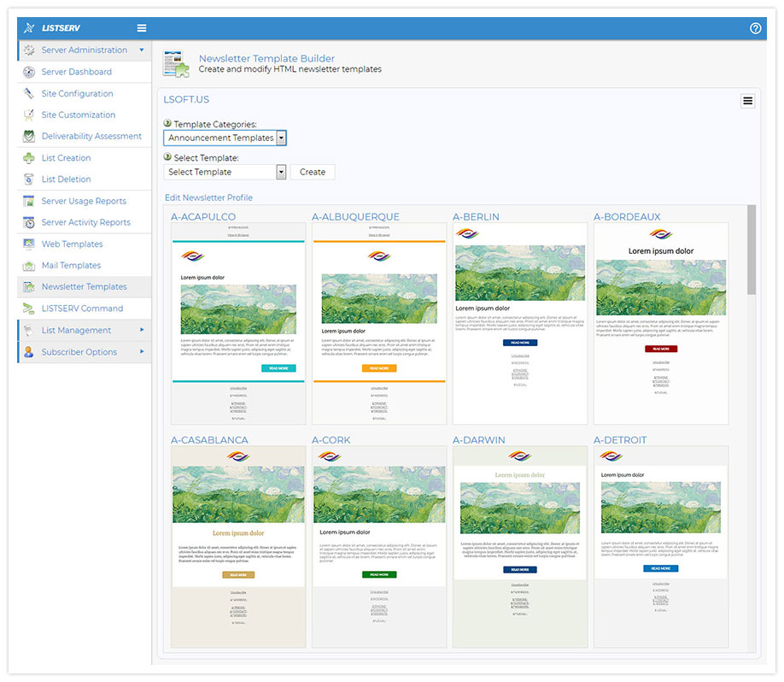Click the Server Administration gear icon
This screenshot has width=784, height=682.
tap(29, 50)
